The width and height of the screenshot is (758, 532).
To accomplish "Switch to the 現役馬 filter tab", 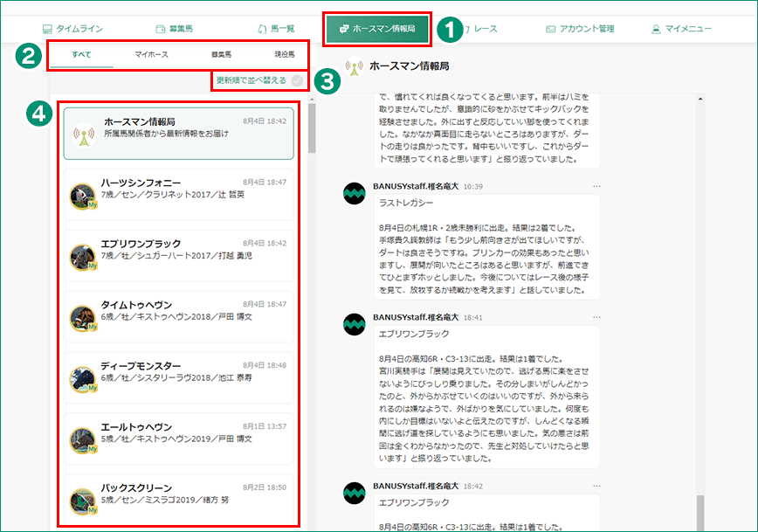I will 285,55.
